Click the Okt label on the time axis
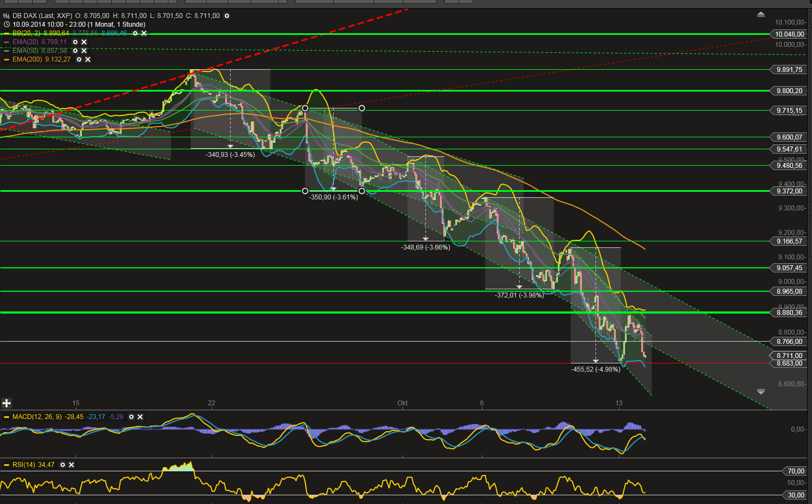Screen dimensions: 812x504 tap(402, 403)
